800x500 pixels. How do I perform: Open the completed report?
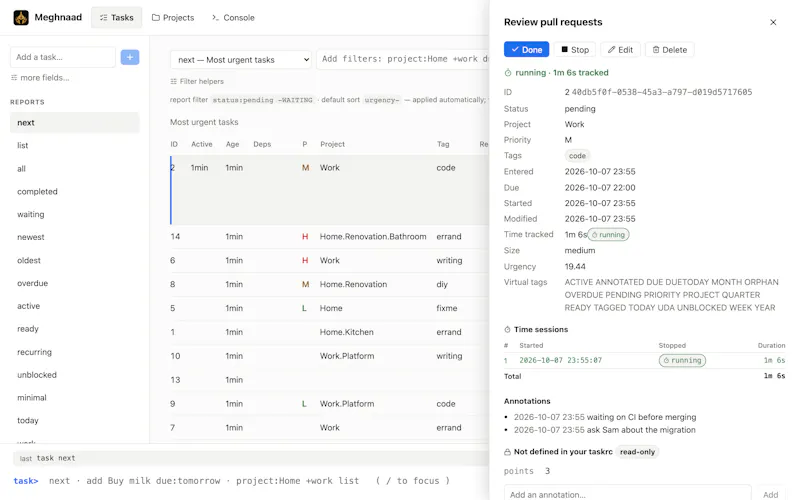tap(74, 191)
